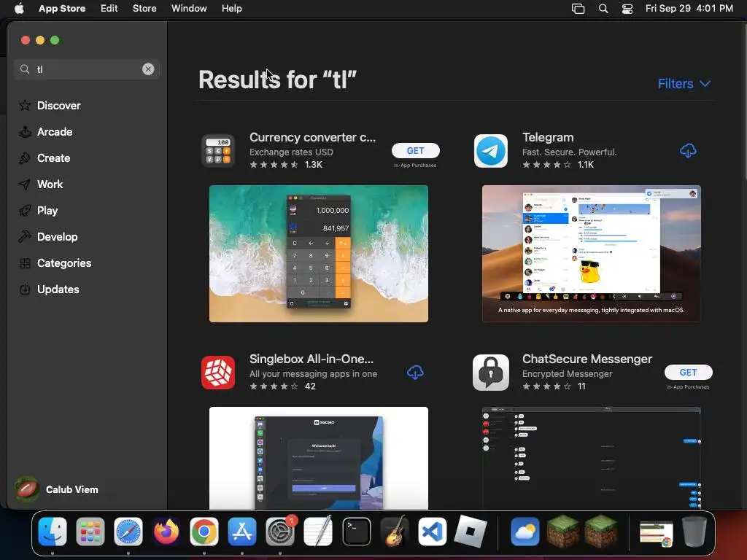Open TextEdit from the Dock
Screen dimensions: 747x560
coord(318,532)
